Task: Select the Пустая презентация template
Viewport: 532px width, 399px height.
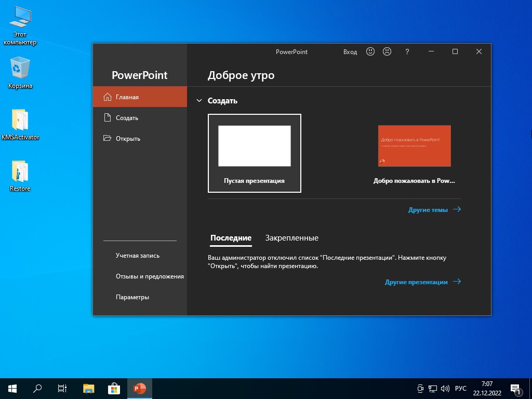Action: (x=254, y=153)
